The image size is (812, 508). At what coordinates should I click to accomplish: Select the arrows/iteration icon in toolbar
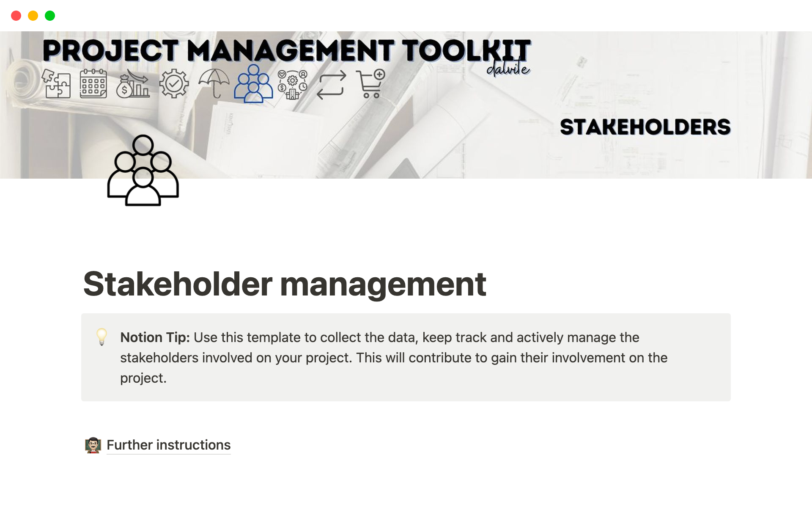(x=332, y=84)
